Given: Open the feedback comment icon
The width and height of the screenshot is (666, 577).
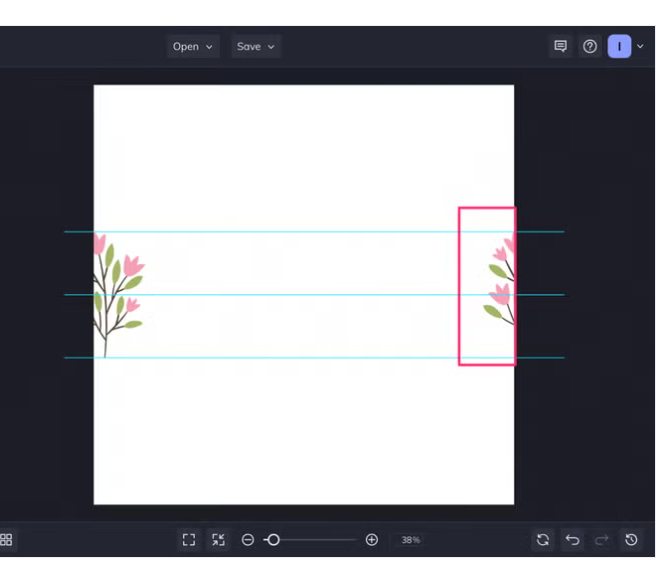Looking at the screenshot, I should point(561,46).
